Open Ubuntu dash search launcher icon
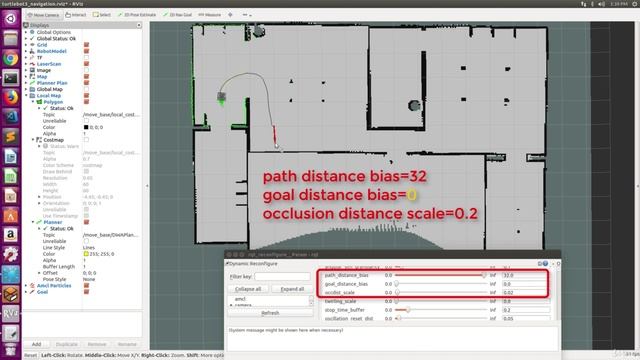Screen dimensions: 640x360 (x=11, y=18)
